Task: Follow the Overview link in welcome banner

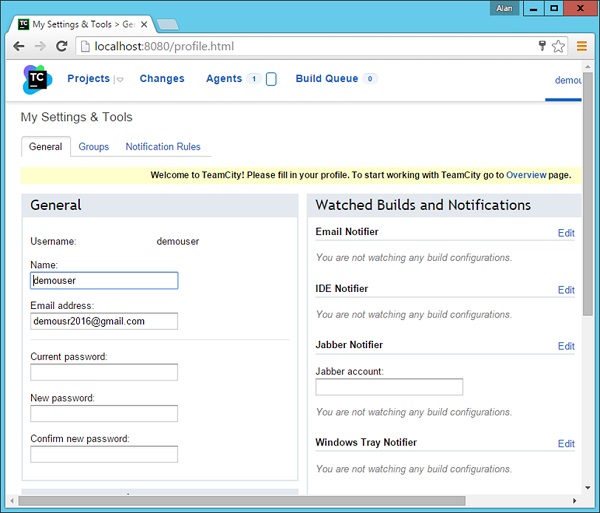Action: tap(526, 175)
